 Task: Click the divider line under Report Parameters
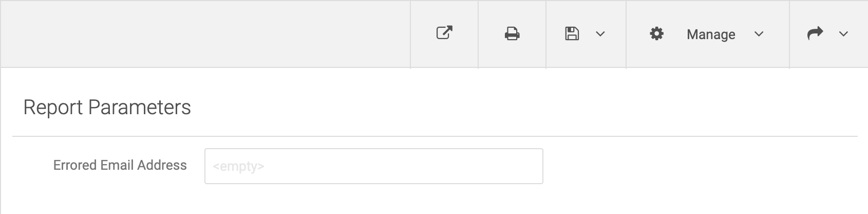point(435,136)
